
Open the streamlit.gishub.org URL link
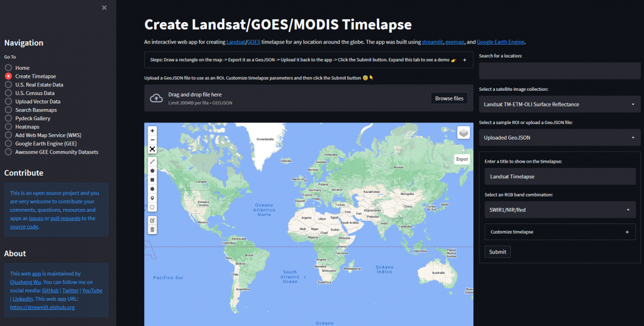point(42,307)
